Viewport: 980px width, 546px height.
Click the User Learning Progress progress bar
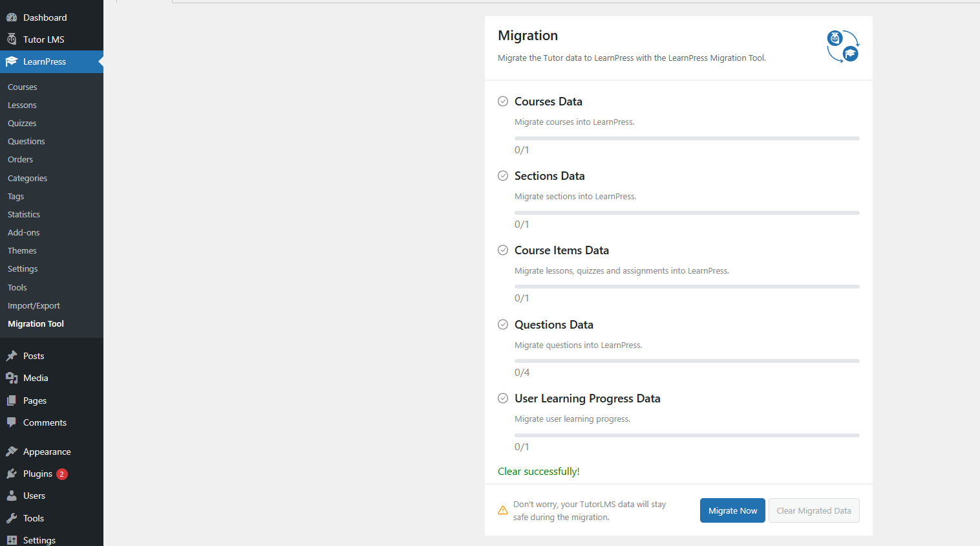(x=687, y=435)
